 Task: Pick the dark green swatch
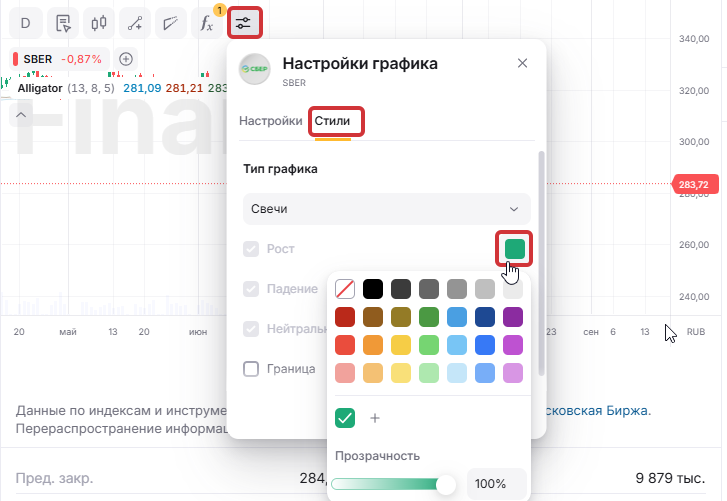point(429,317)
